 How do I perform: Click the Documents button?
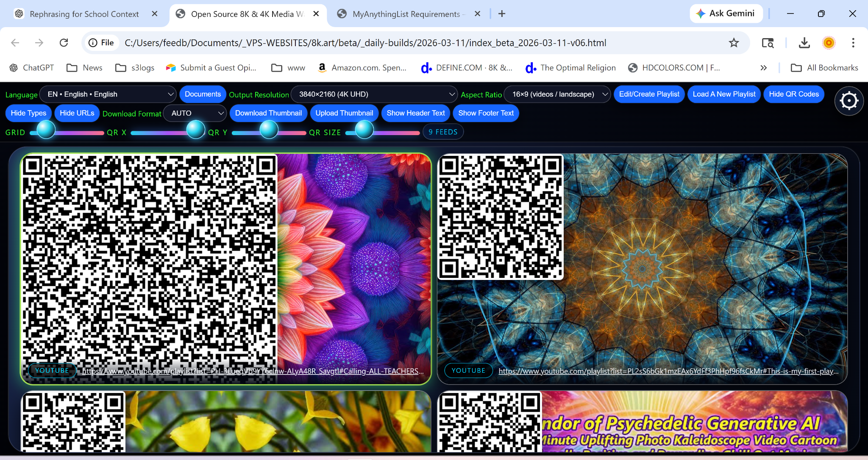click(203, 94)
